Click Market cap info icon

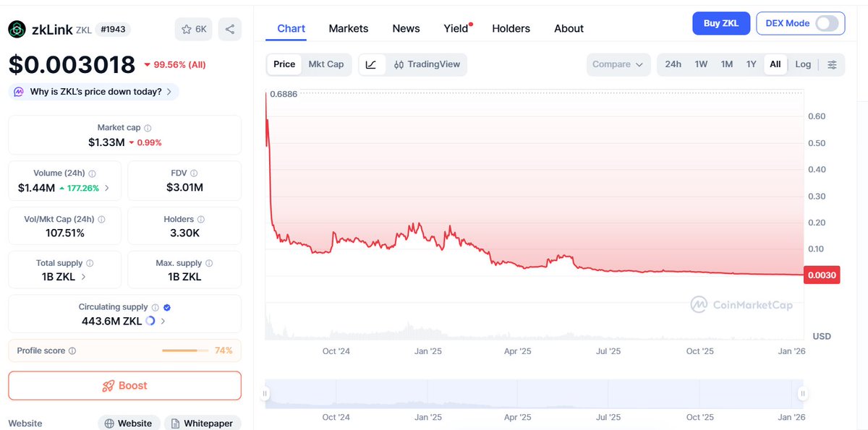pyautogui.click(x=148, y=127)
